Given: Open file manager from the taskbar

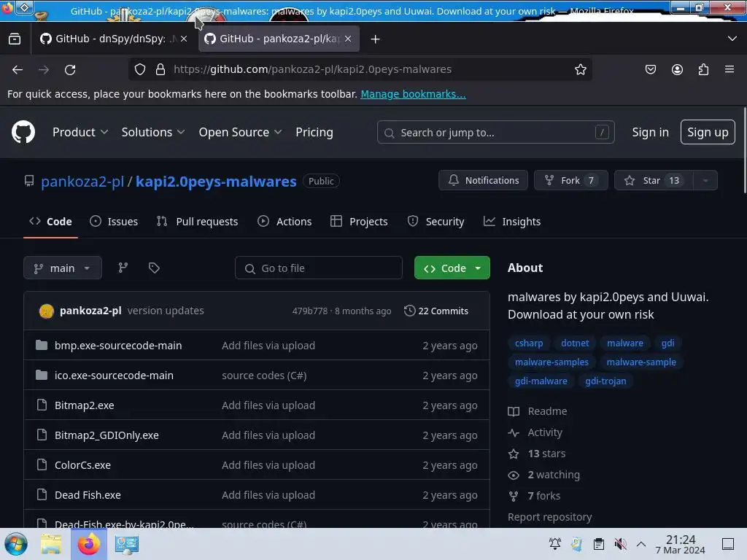Looking at the screenshot, I should click(x=51, y=544).
